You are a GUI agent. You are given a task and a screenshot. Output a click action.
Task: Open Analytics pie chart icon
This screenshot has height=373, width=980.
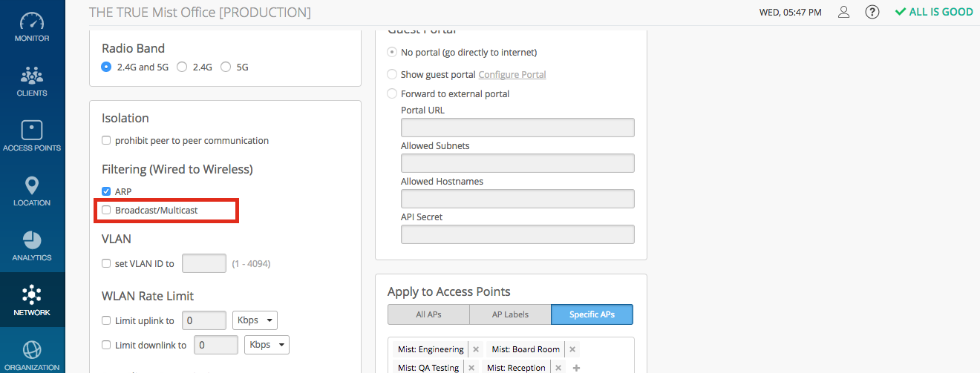coord(32,245)
